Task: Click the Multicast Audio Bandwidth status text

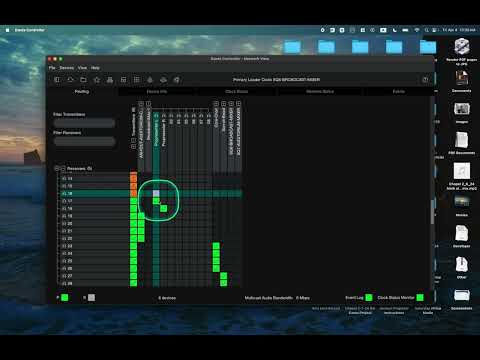Action: pos(277,298)
